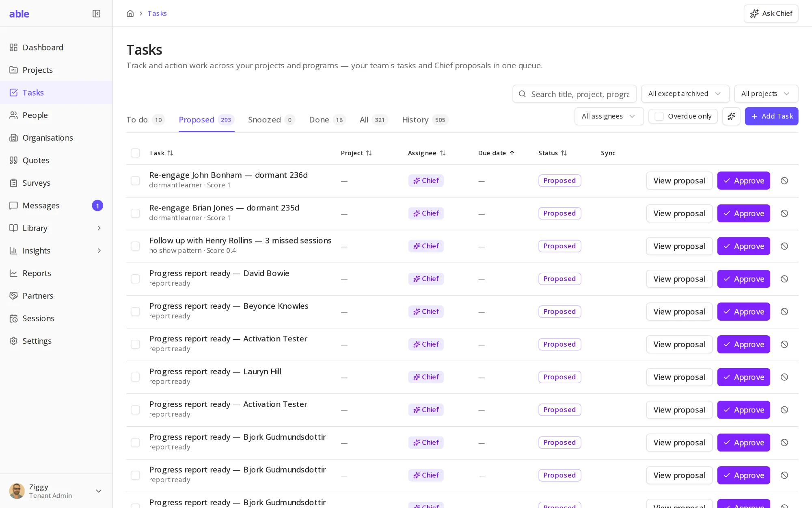Screen dimensions: 812x508
Task: Open Messages in the sidebar
Action: coord(56,206)
